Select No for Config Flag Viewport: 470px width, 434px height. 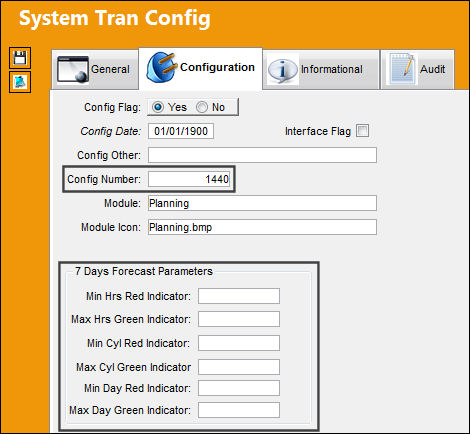pos(202,107)
